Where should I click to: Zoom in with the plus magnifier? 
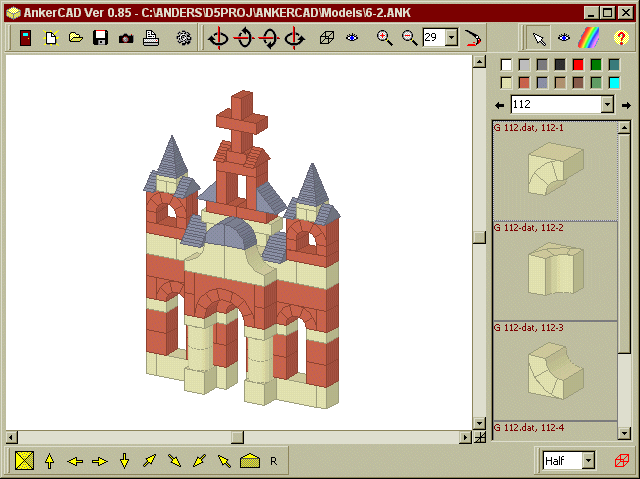384,38
